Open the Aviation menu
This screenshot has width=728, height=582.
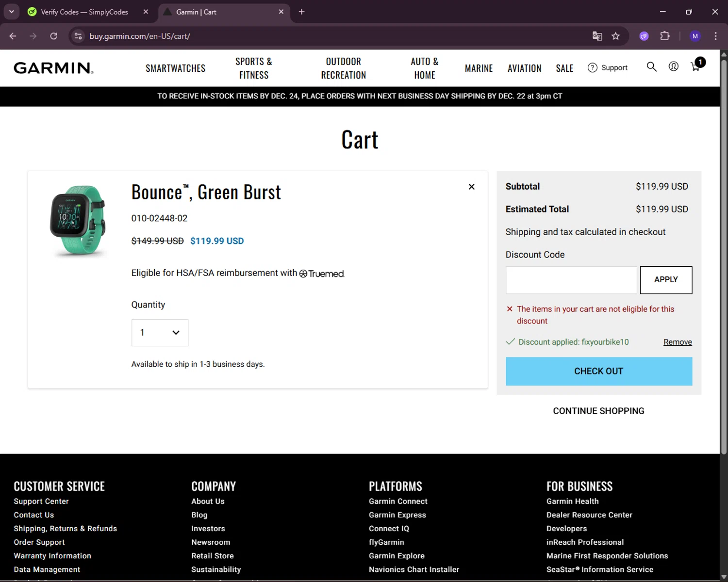pyautogui.click(x=524, y=68)
